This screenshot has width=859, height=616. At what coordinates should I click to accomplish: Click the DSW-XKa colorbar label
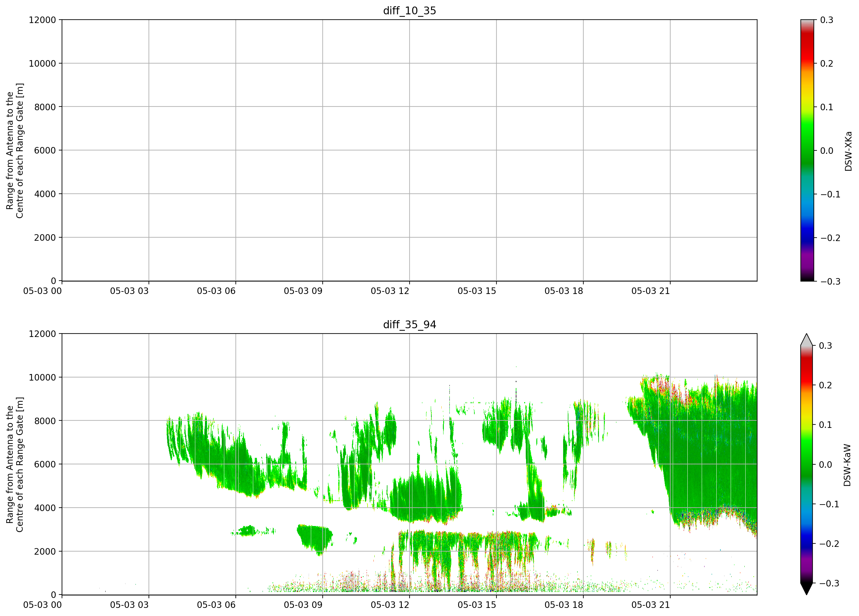pyautogui.click(x=848, y=151)
